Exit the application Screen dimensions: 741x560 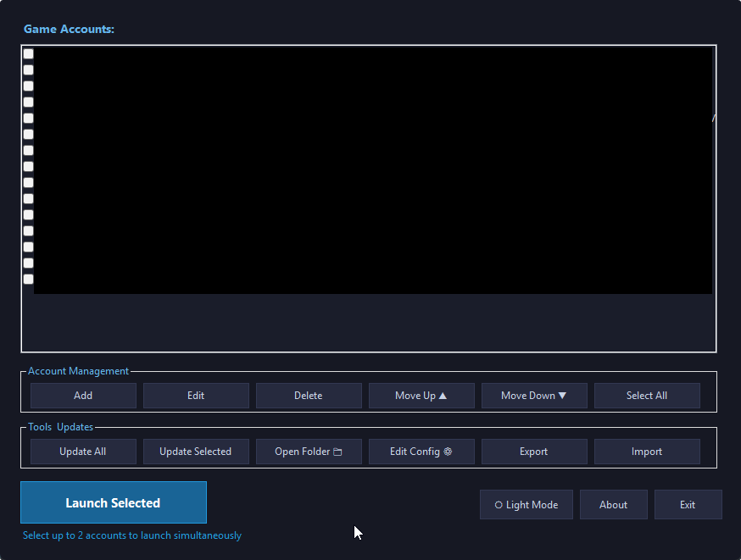click(688, 505)
